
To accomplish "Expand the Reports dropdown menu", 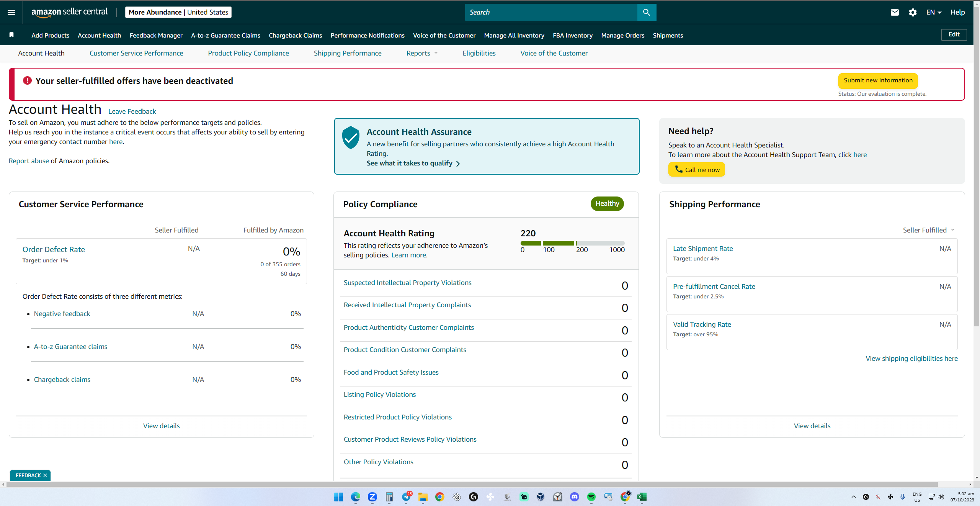I will pos(422,53).
